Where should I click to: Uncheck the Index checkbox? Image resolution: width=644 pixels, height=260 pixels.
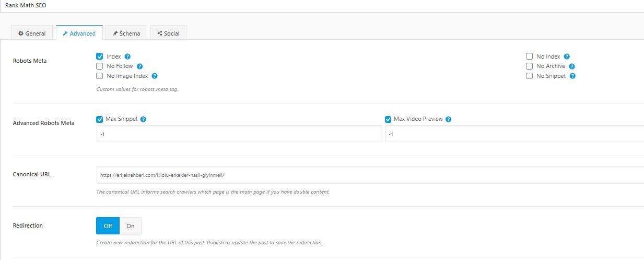(100, 56)
